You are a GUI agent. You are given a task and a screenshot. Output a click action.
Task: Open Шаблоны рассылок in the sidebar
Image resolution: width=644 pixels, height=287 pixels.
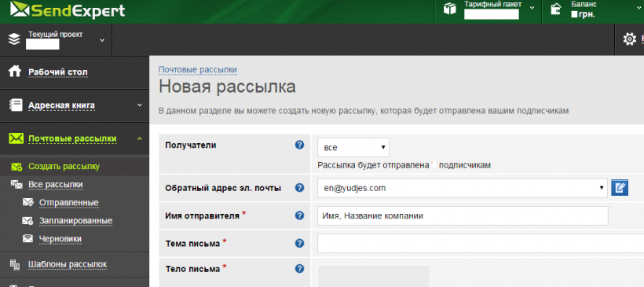68,264
